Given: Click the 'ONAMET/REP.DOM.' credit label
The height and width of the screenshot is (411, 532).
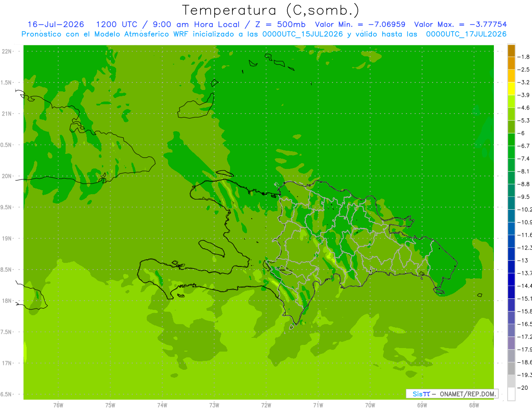Looking at the screenshot, I should (x=467, y=394).
